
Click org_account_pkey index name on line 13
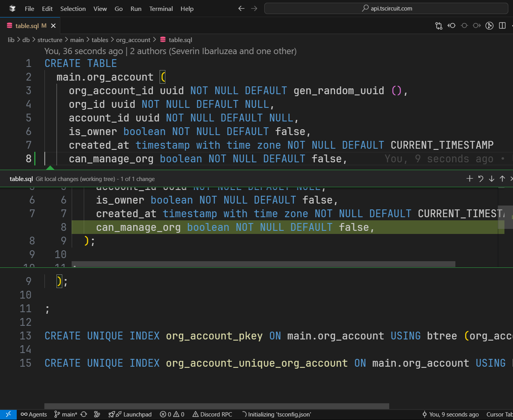pos(214,336)
